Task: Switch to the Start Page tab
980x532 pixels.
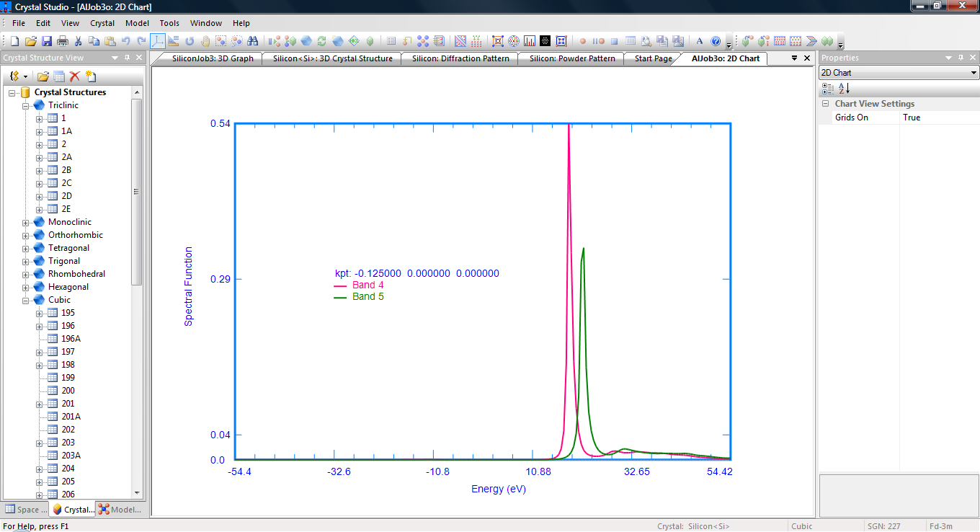Action: [653, 58]
